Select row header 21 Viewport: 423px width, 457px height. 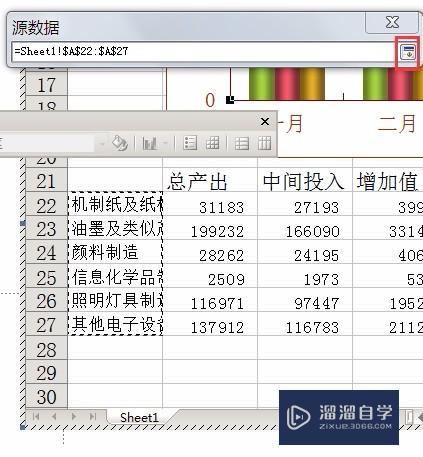pos(47,180)
